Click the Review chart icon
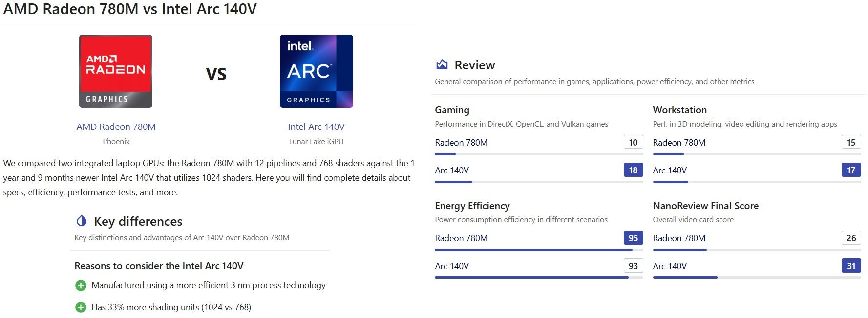 pyautogui.click(x=442, y=64)
